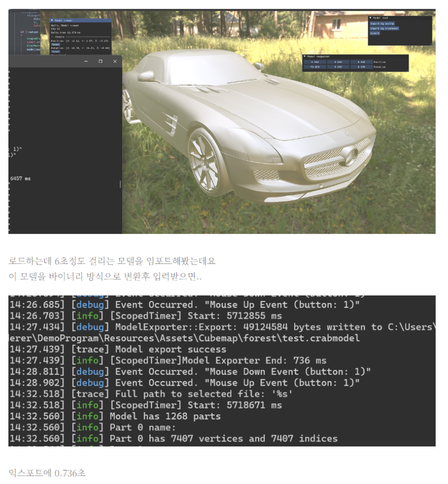This screenshot has width=448, height=484.
Task: Click the log line 'Model export success'
Action: pos(171,349)
